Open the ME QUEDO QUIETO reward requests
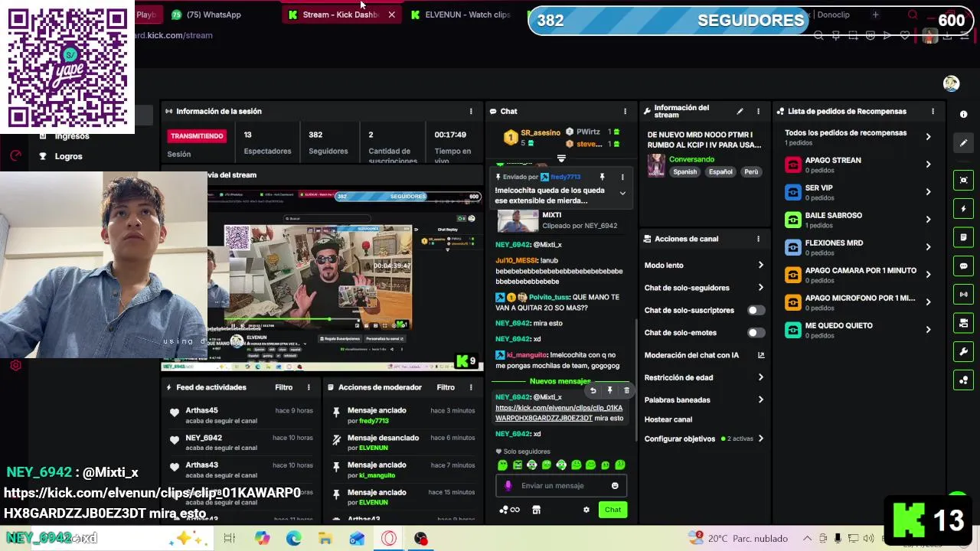Screen dimensions: 980x551 click(857, 330)
